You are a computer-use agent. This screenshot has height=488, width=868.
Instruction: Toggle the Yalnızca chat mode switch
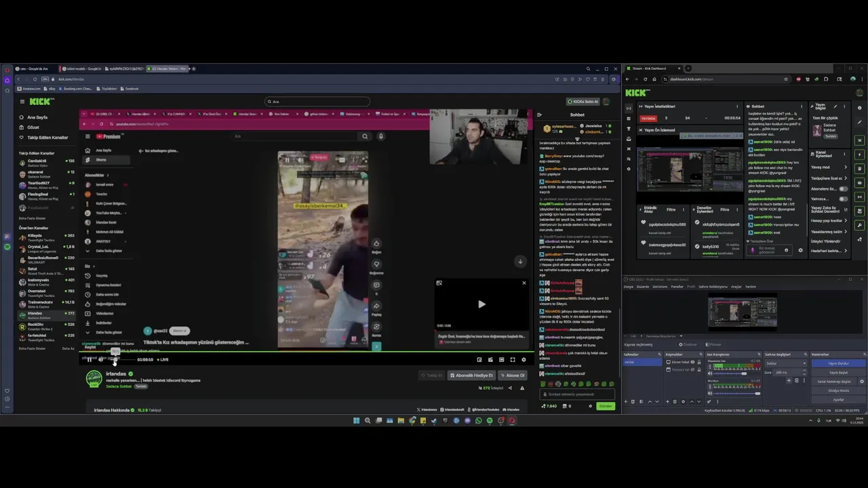tap(844, 199)
